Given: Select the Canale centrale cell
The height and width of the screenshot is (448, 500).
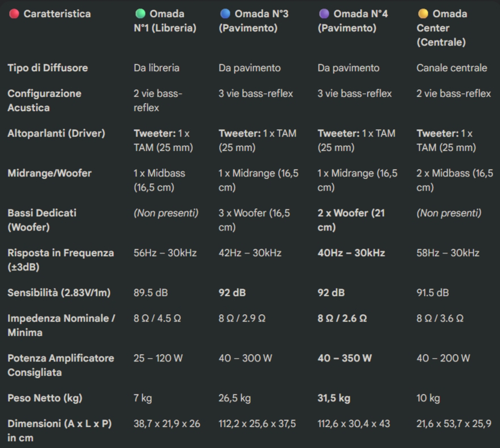Looking at the screenshot, I should [x=452, y=68].
